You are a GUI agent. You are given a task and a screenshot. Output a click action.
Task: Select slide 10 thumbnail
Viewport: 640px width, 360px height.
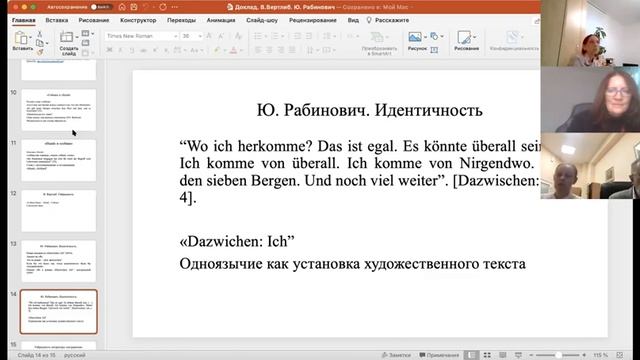coord(59,110)
